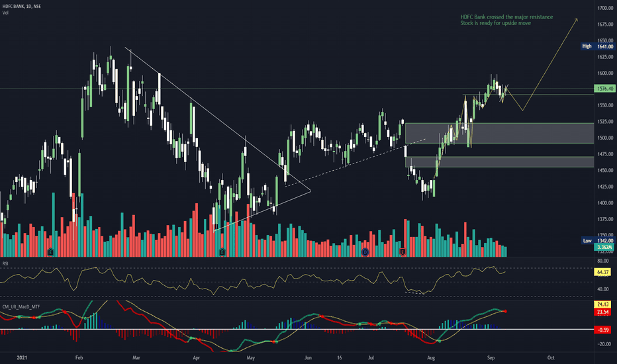Image resolution: width=617 pixels, height=364 pixels.
Task: Click the blue dividend D marker
Action: pos(365,252)
